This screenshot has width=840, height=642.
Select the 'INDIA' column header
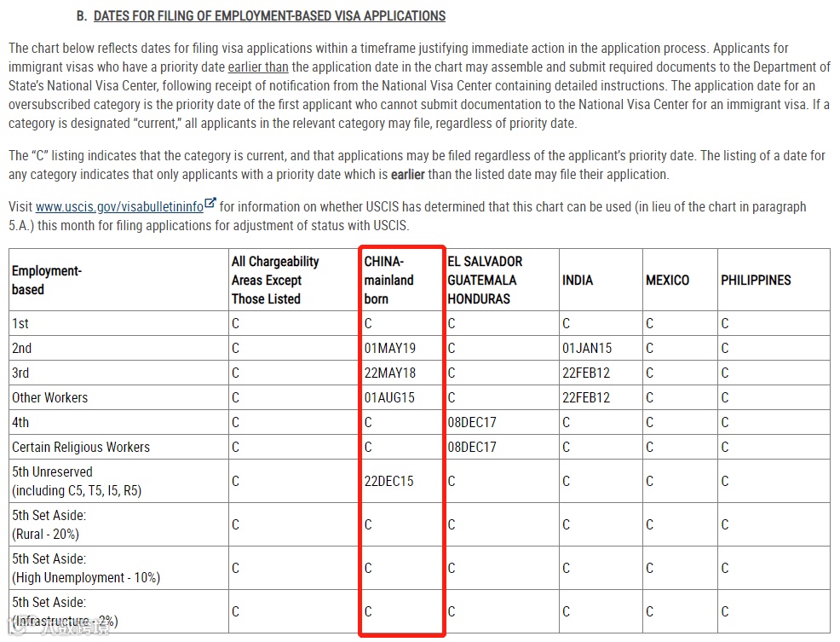[x=578, y=280]
